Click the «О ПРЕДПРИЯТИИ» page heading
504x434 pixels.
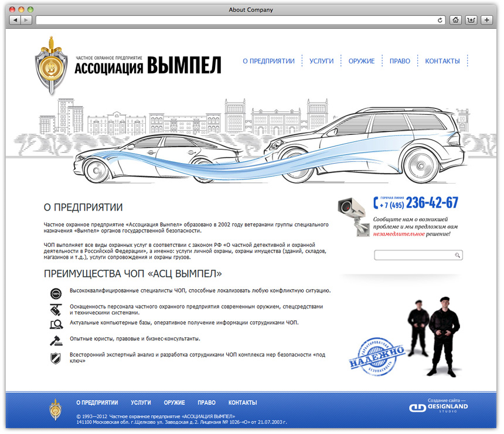[x=83, y=207]
